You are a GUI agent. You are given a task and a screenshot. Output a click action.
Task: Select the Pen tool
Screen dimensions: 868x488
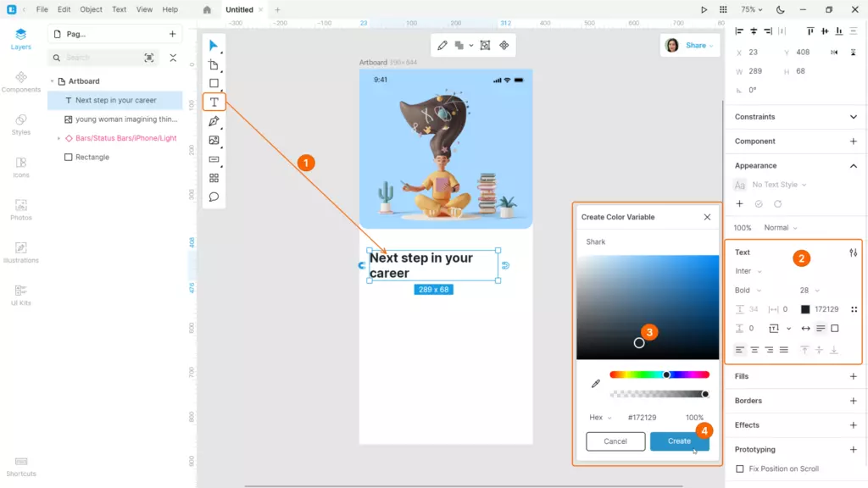pos(214,122)
